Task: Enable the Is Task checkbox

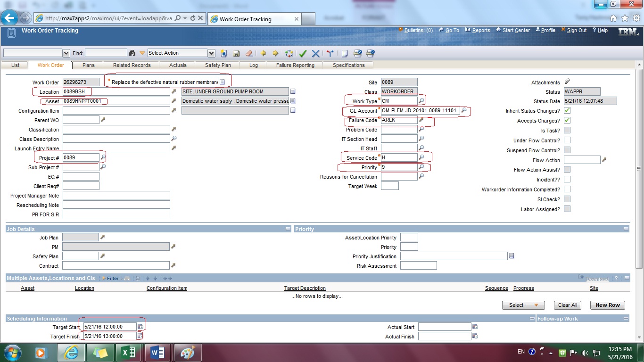Action: [x=566, y=130]
